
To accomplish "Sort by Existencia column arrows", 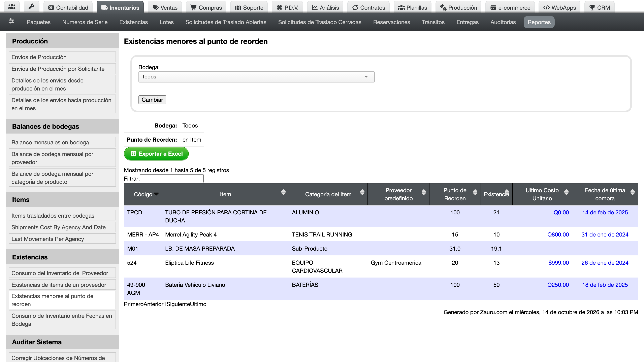I will coord(507,192).
